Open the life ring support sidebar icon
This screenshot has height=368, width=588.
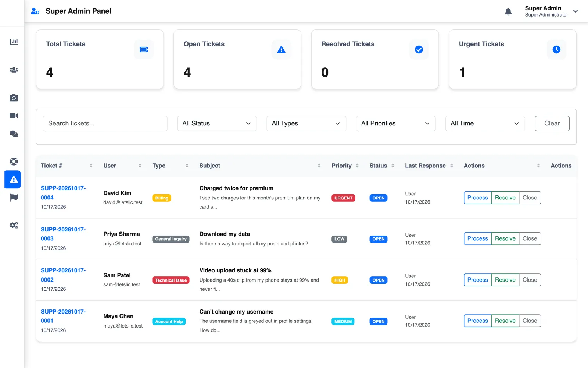14,161
